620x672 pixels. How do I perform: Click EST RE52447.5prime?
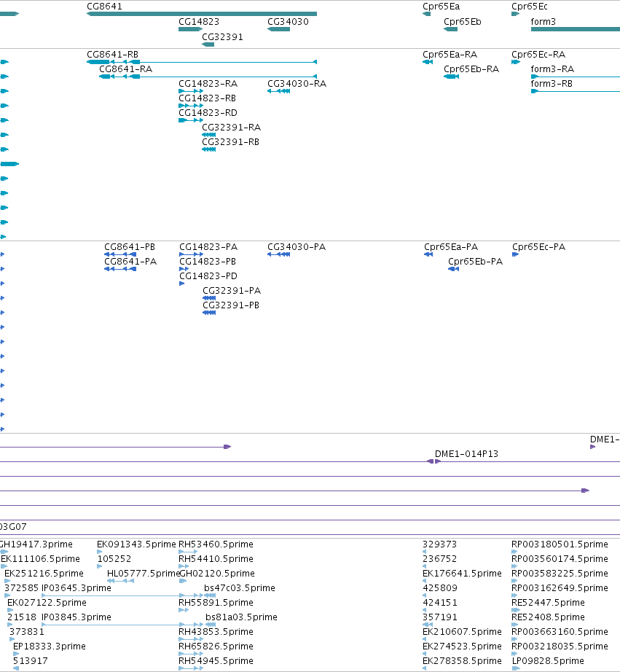pos(516,610)
